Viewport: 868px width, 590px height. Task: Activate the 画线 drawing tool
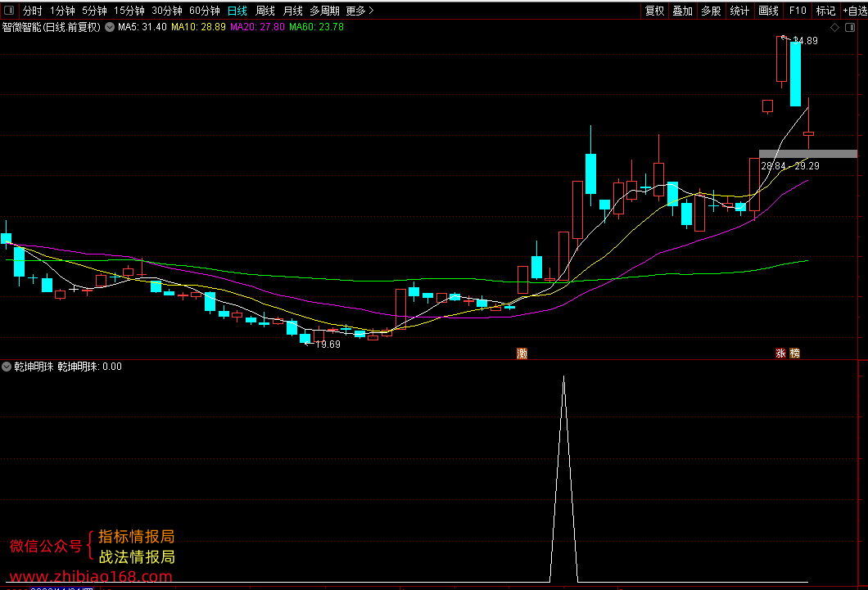(x=768, y=11)
